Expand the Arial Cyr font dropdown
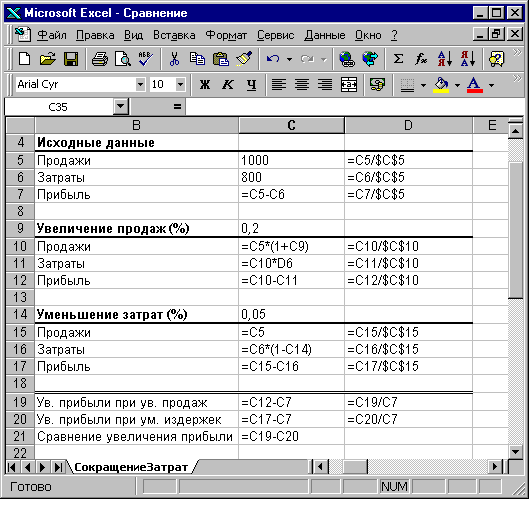 pos(140,84)
